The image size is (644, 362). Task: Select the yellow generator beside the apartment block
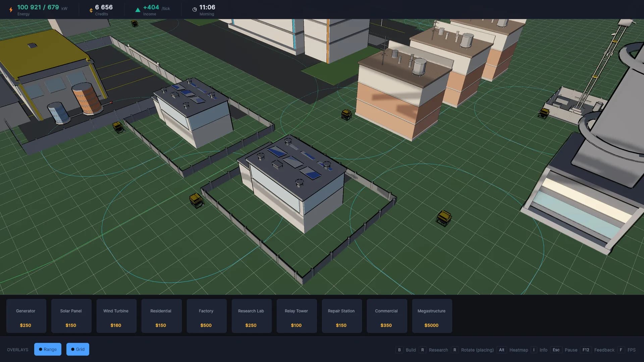coord(346,115)
